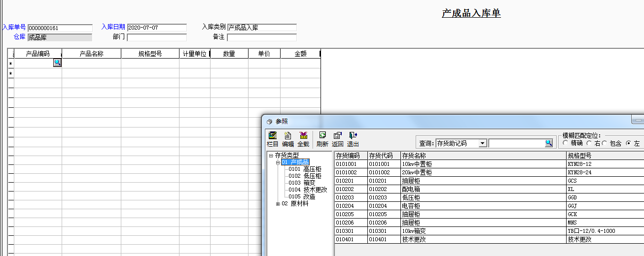Select row 010301 10kv箱变
The width and height of the screenshot is (644, 256).
[x=489, y=231]
